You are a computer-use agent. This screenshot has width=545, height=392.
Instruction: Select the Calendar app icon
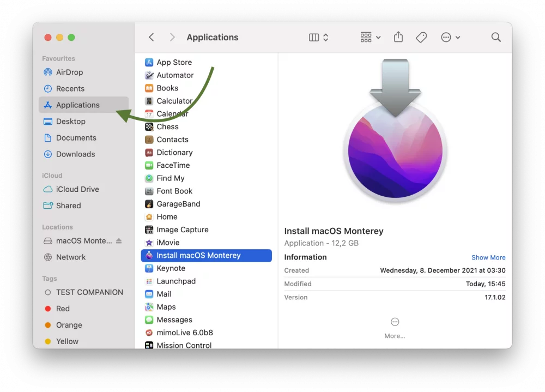[x=149, y=114]
